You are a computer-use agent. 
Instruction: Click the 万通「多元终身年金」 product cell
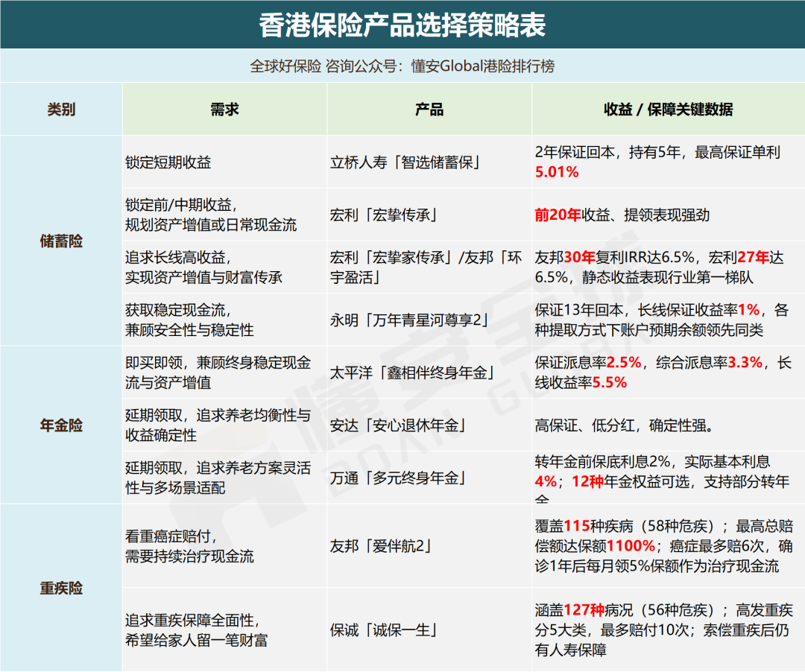[398, 478]
